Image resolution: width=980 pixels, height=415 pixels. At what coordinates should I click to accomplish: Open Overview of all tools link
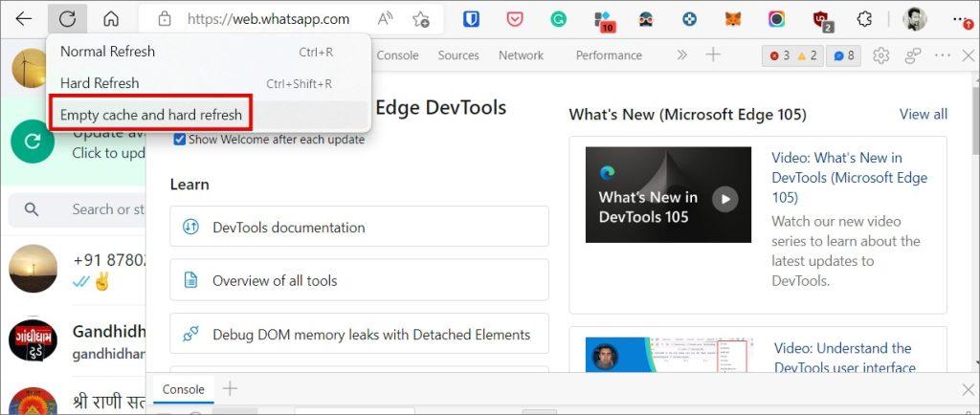coord(360,280)
